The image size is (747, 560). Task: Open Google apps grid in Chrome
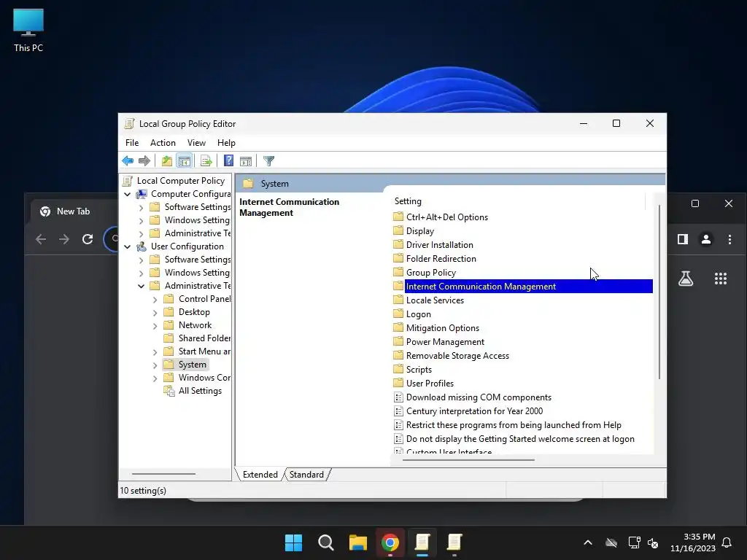(x=720, y=279)
